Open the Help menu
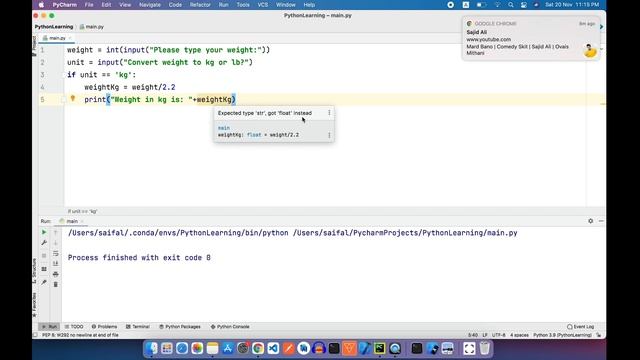The width and height of the screenshot is (640, 360). (309, 5)
